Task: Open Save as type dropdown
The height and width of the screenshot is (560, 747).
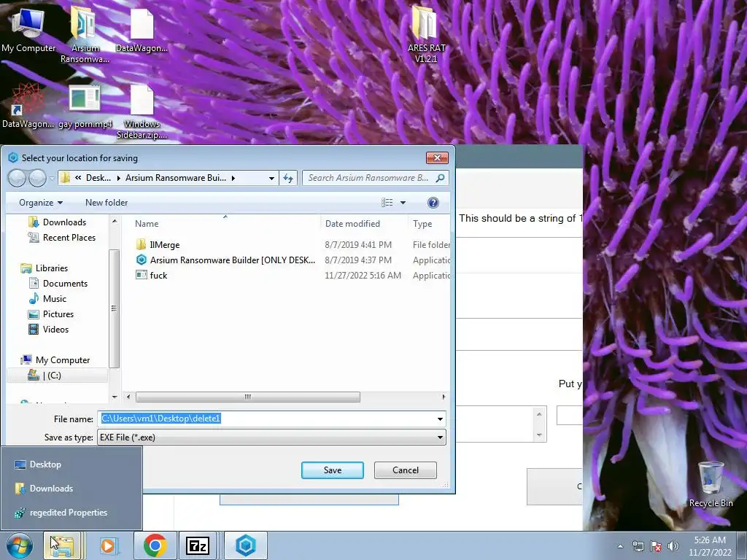Action: pos(440,437)
